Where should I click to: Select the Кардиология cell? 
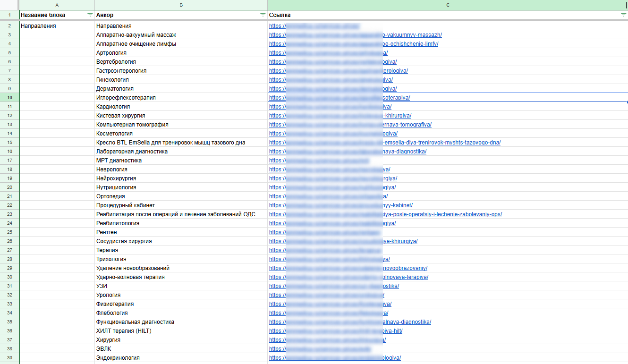(x=181, y=107)
